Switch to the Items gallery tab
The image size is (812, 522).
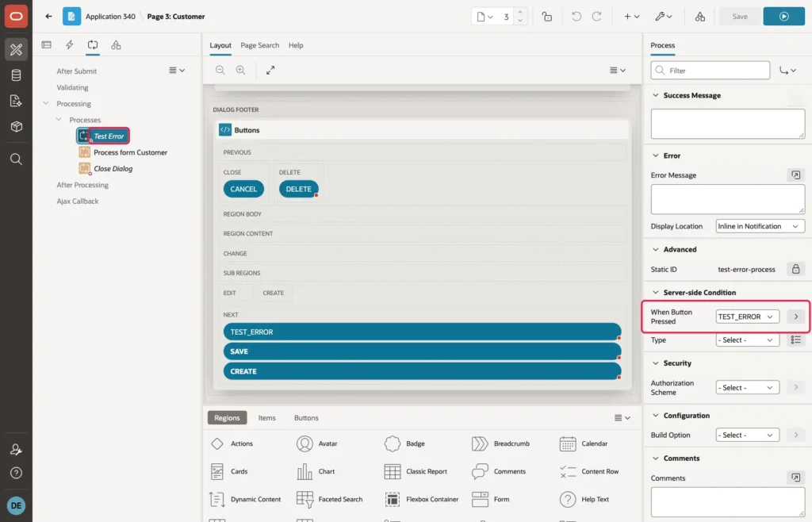tap(266, 418)
